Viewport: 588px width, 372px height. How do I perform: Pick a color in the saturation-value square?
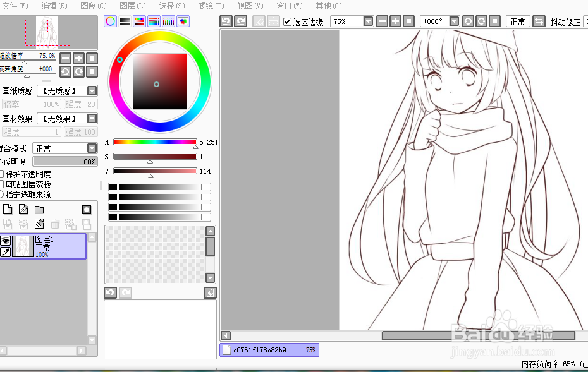pos(160,81)
